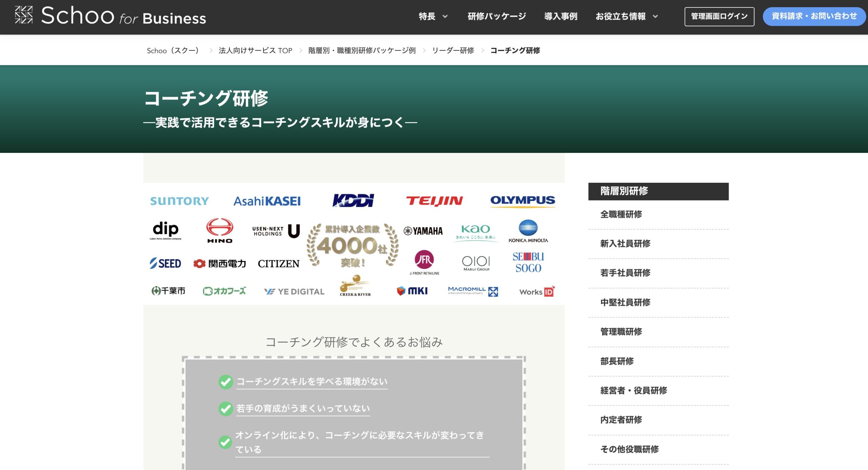Click chevron before リーダー研修 breadcrumb
The image size is (868, 470).
[x=424, y=51]
